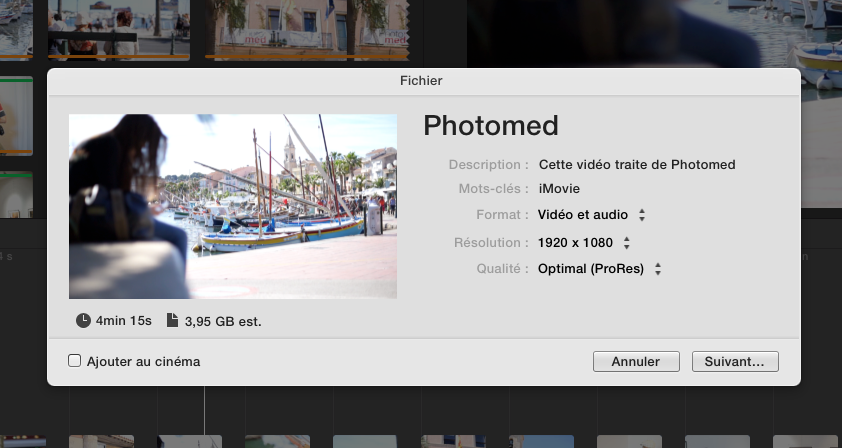Click the Annuler button
Viewport: 842px width, 448px height.
[636, 362]
